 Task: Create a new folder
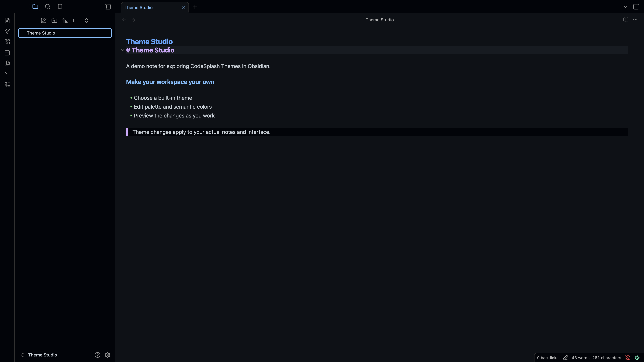(x=54, y=20)
